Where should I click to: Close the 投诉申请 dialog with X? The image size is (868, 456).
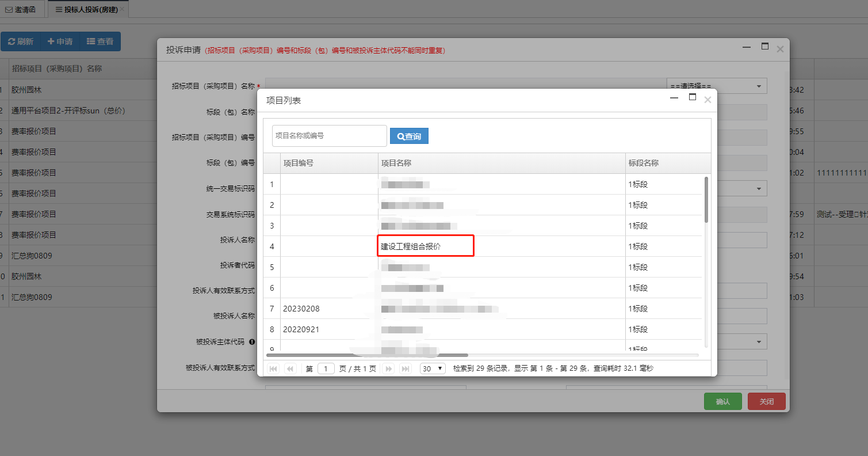click(780, 50)
